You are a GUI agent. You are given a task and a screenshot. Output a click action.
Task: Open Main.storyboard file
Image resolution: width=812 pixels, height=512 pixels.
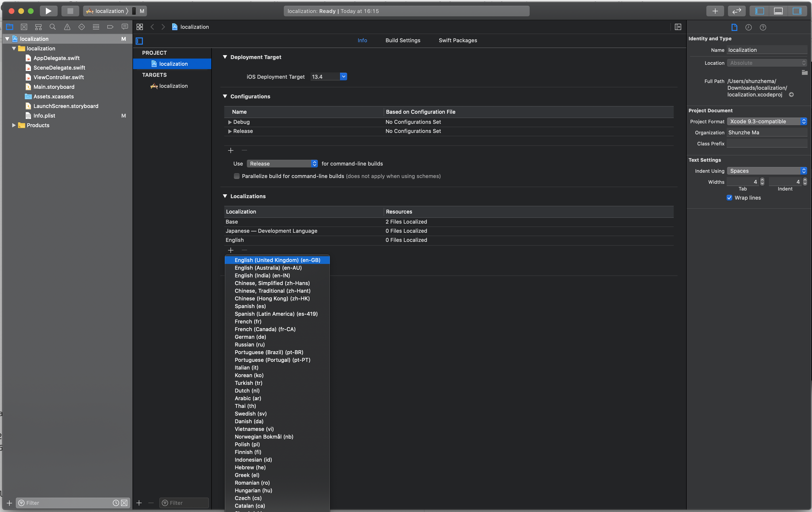54,87
